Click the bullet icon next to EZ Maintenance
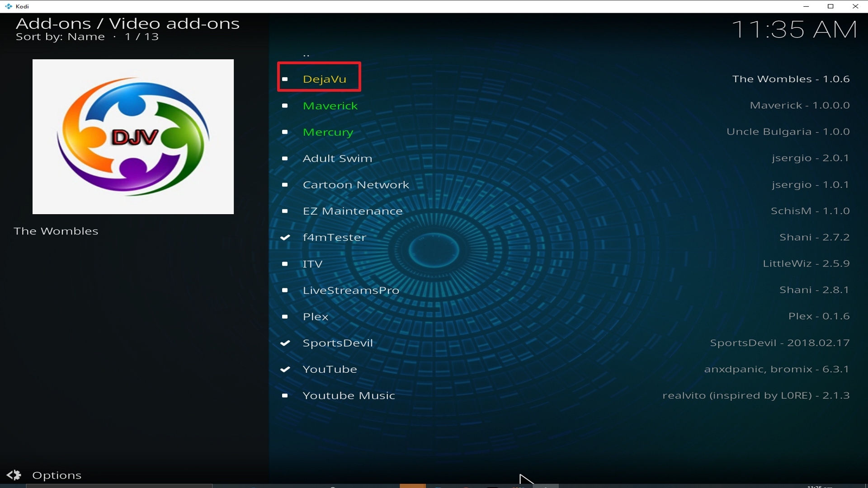Image resolution: width=868 pixels, height=488 pixels. click(x=285, y=211)
